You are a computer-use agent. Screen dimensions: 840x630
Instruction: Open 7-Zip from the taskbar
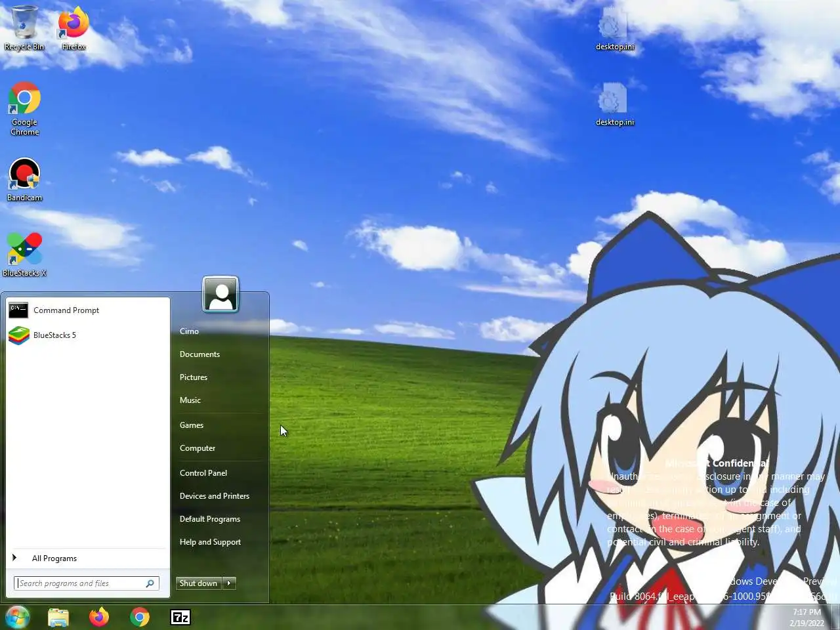click(x=180, y=617)
